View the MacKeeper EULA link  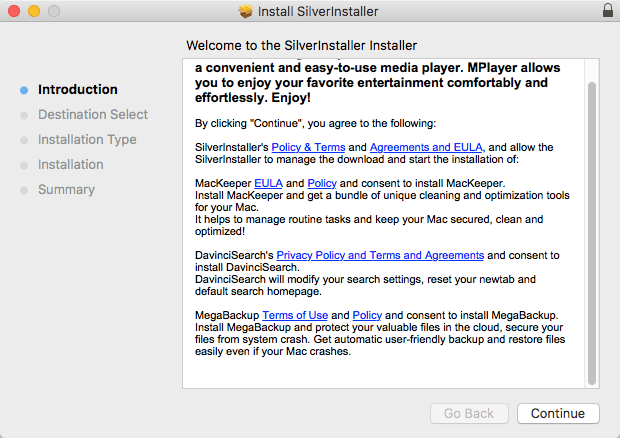coord(268,184)
